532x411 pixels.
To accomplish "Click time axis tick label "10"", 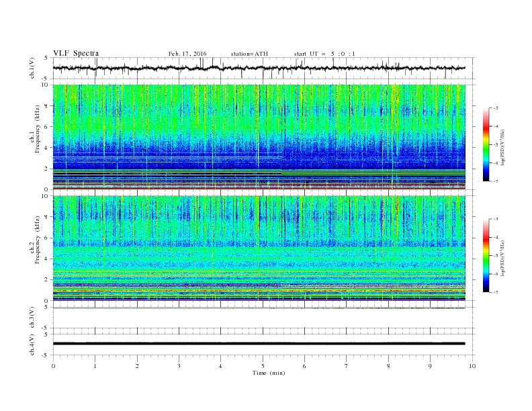I will pyautogui.click(x=472, y=366).
